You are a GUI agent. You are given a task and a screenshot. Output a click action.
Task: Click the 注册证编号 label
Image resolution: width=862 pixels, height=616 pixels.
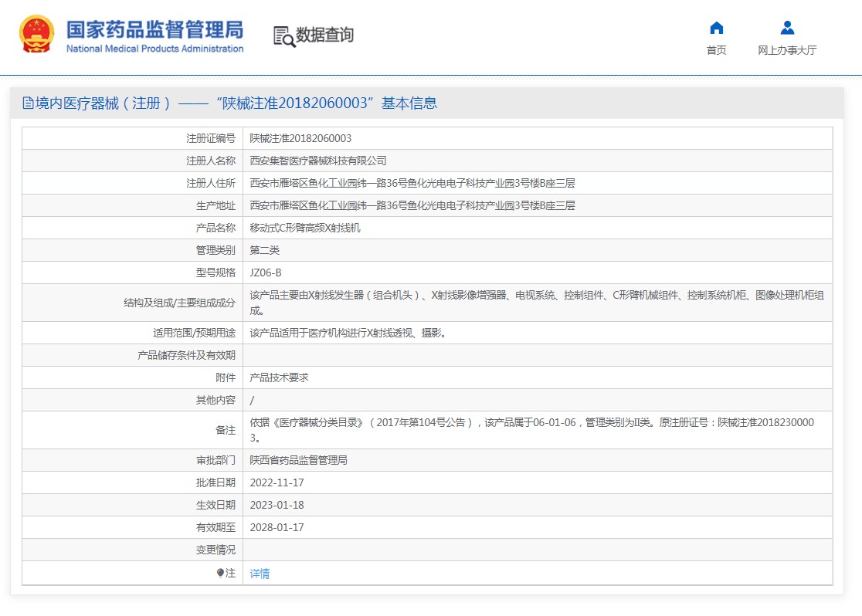211,138
